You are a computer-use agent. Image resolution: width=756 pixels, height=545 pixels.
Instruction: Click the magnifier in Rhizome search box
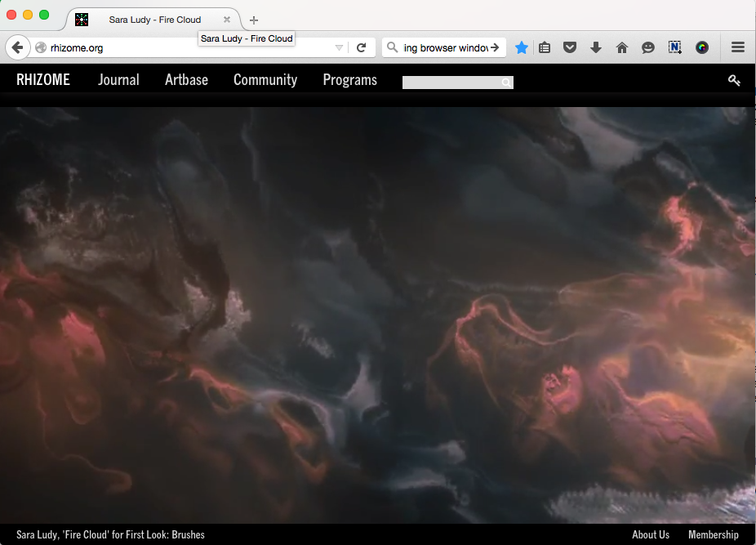(505, 83)
